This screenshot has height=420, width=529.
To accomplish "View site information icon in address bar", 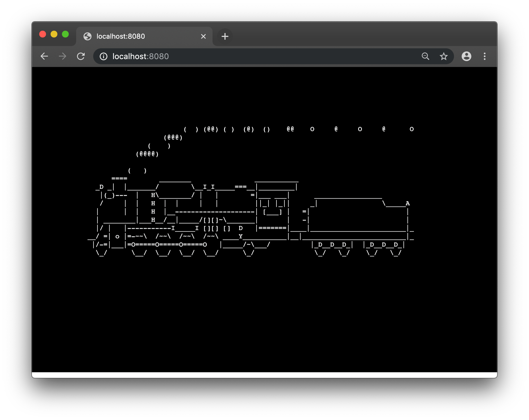I will 104,57.
